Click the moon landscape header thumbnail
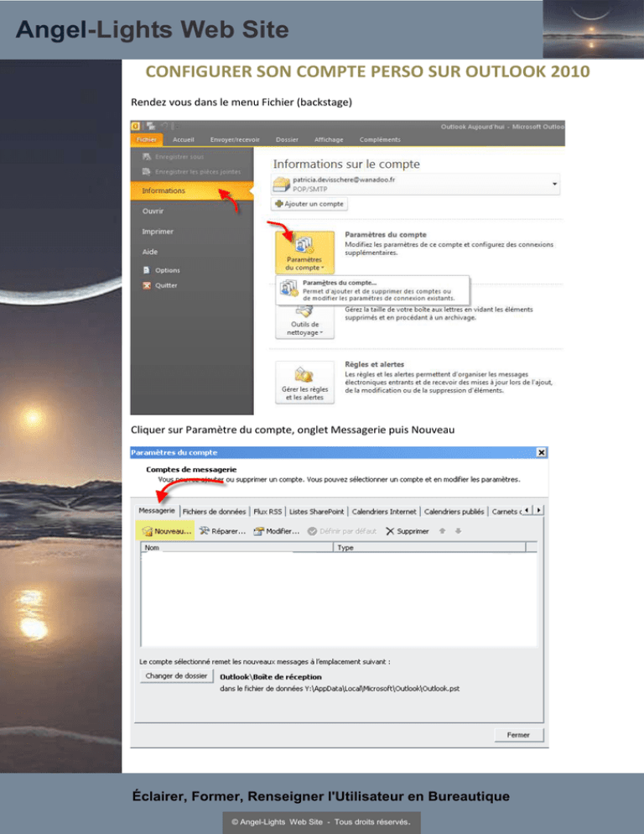This screenshot has height=834, width=644. (593, 29)
